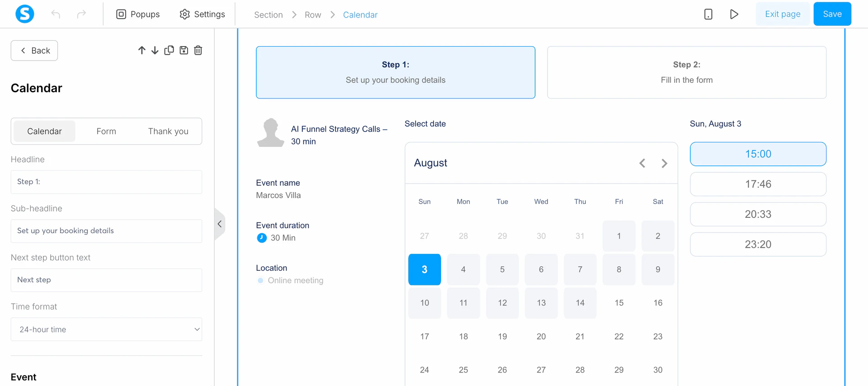The width and height of the screenshot is (868, 386).
Task: Open the Popups panel
Action: 138,14
